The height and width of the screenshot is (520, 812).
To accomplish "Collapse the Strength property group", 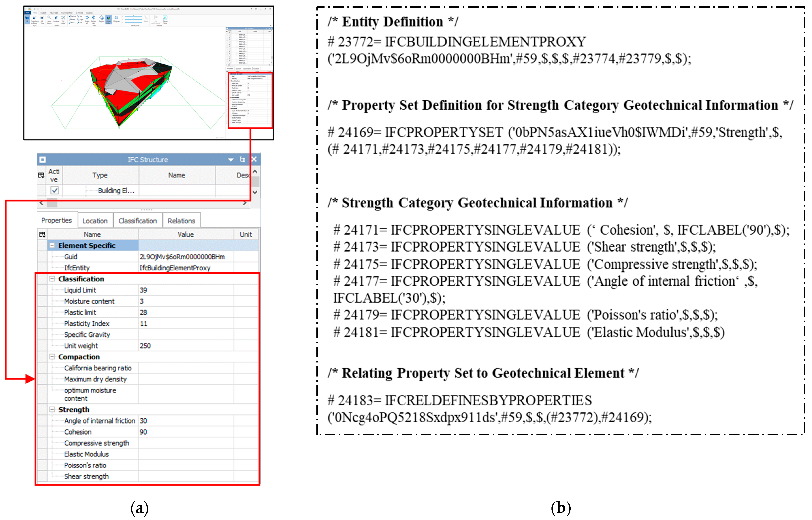I will pyautogui.click(x=52, y=410).
